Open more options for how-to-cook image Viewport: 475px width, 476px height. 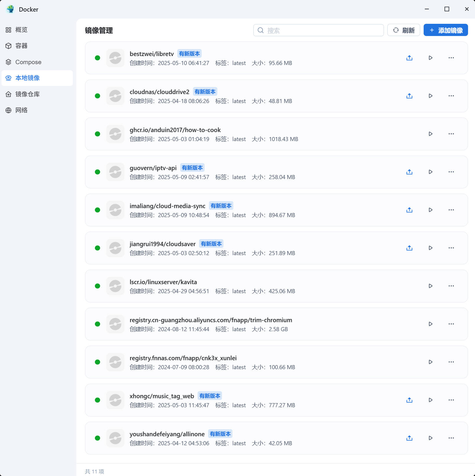click(451, 134)
